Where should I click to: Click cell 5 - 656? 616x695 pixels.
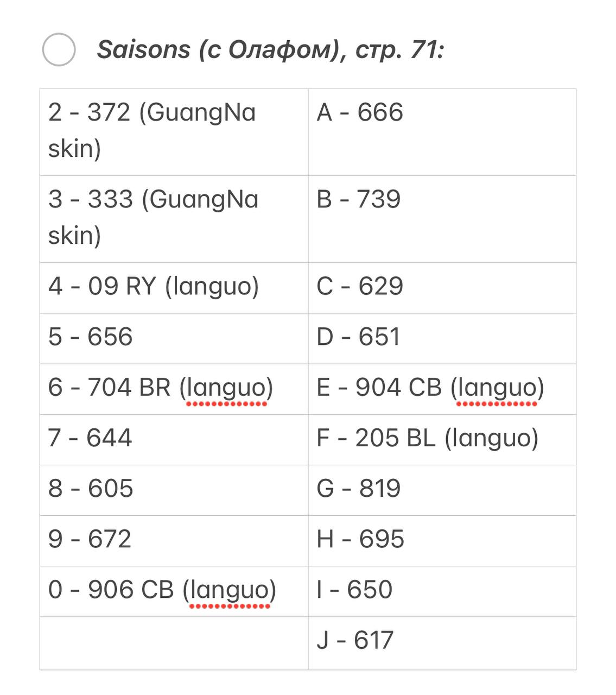coord(174,338)
